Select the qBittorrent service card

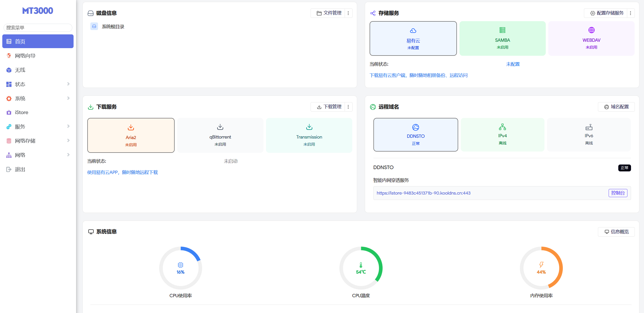coord(220,135)
